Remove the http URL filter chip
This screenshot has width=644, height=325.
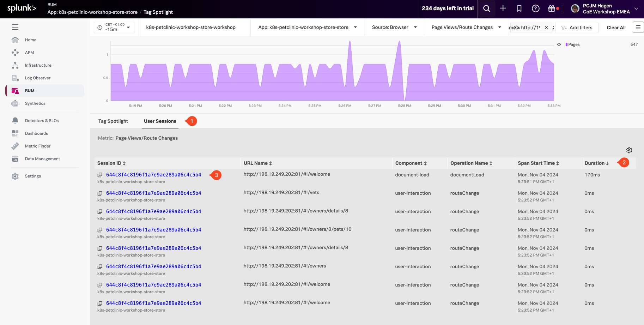[x=546, y=28]
